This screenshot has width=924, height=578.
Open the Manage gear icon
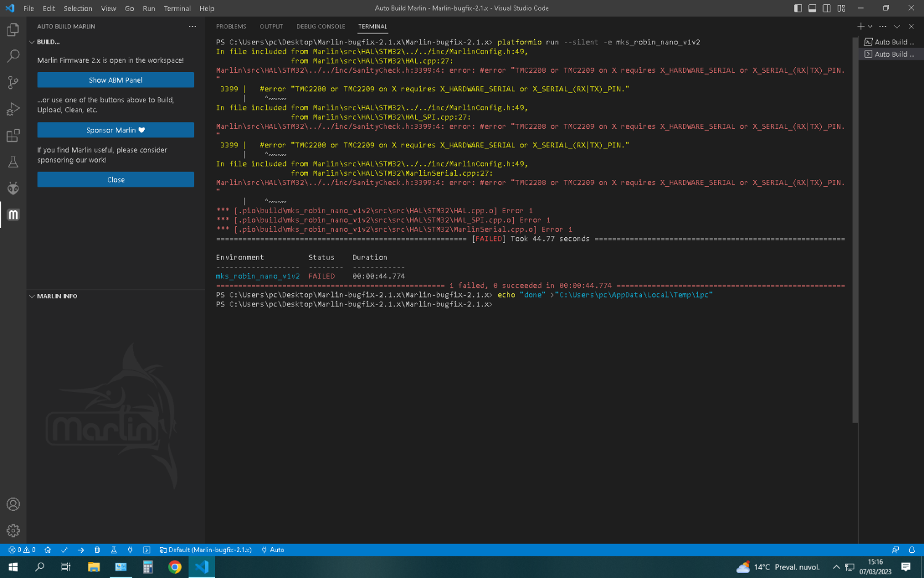[13, 531]
